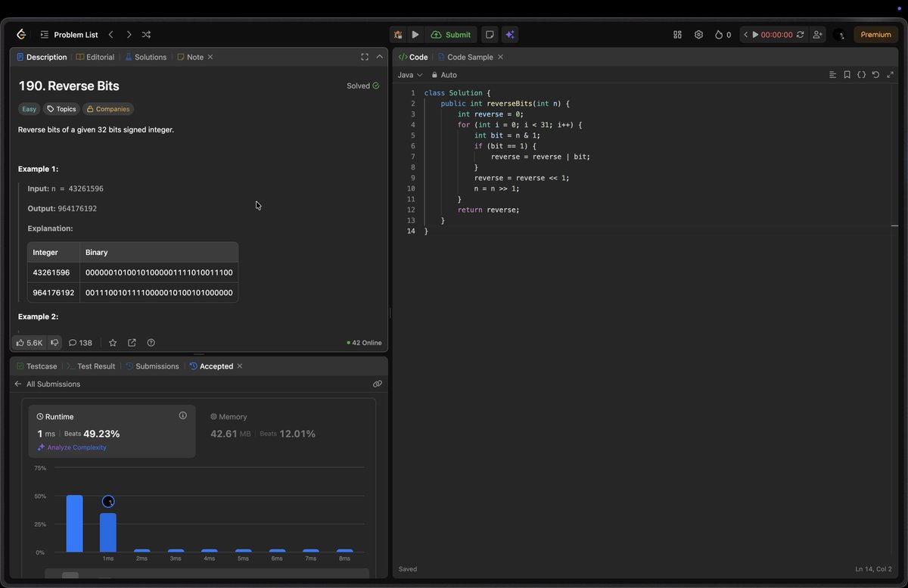The width and height of the screenshot is (908, 588).
Task: Format code with the align icon
Action: [832, 75]
